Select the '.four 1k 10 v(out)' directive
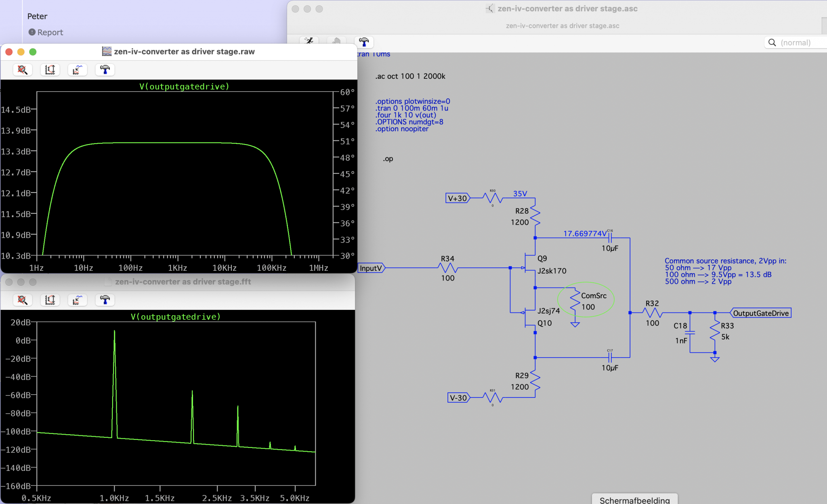827x504 pixels. [x=406, y=115]
